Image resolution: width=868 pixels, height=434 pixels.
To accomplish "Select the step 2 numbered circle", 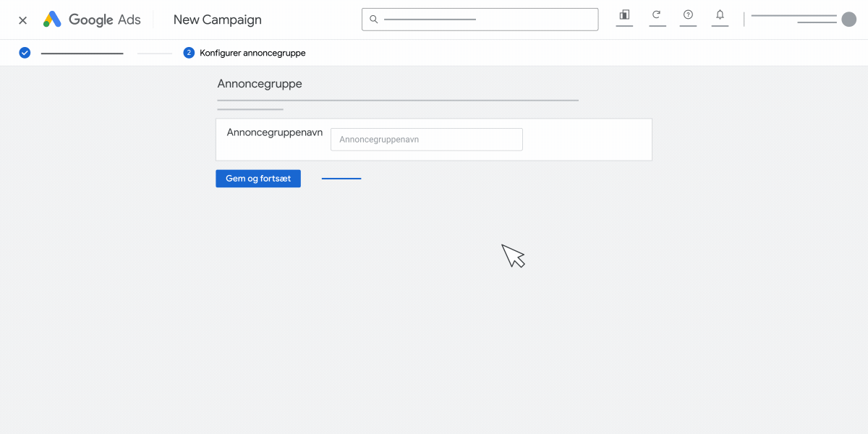I will click(x=189, y=53).
